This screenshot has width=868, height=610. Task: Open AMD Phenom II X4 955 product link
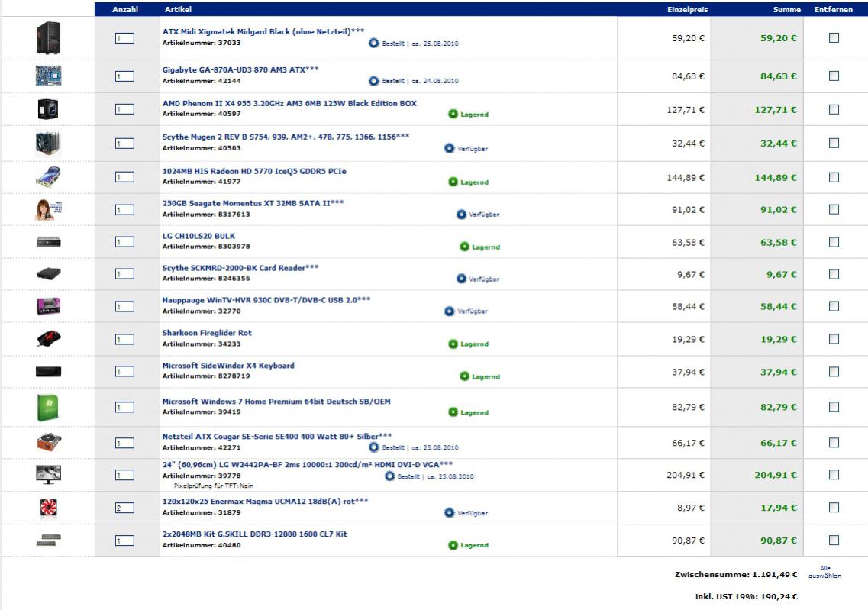click(289, 103)
